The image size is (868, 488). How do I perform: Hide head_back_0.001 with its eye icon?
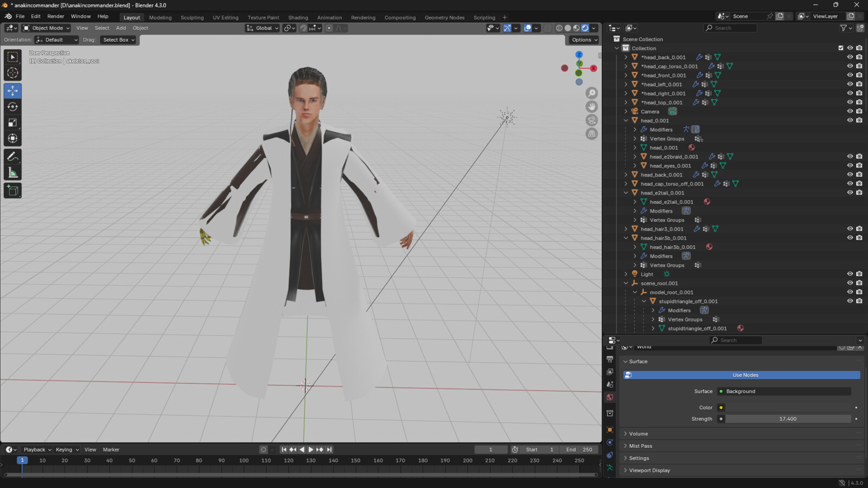[x=850, y=175]
